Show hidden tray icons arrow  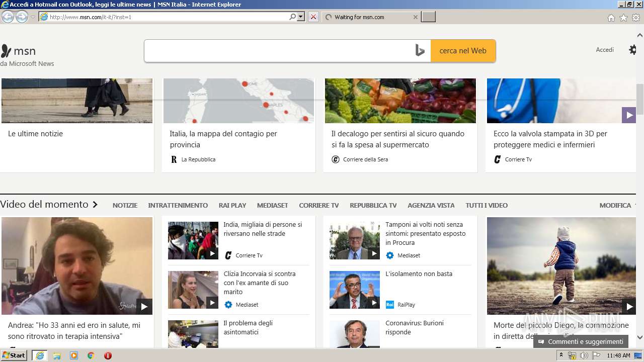coord(561,355)
